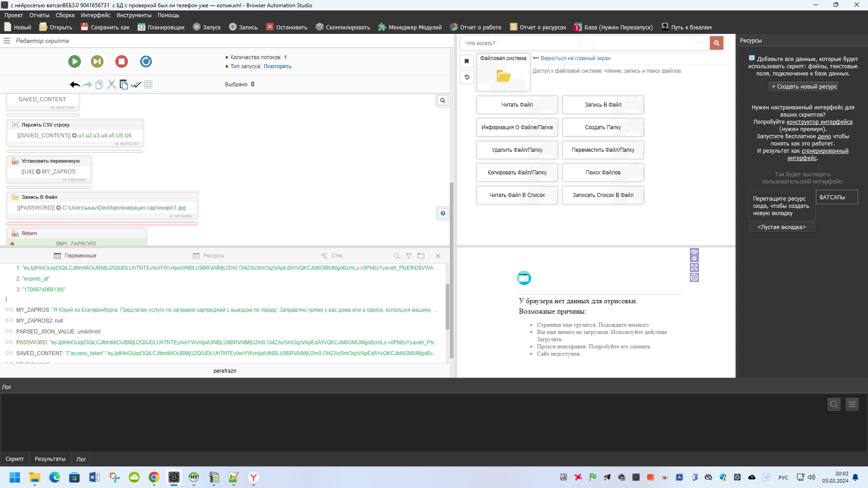Toggle variables filter funnel icon
Screen dimensions: 868x488
409,256
